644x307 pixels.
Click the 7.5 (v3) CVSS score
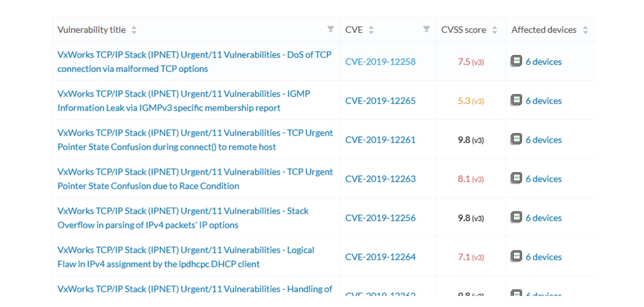pos(471,62)
